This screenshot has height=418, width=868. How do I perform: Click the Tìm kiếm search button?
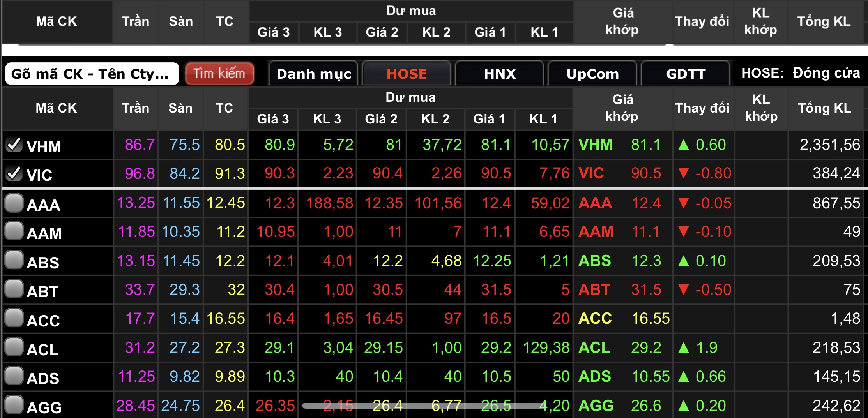click(x=219, y=74)
